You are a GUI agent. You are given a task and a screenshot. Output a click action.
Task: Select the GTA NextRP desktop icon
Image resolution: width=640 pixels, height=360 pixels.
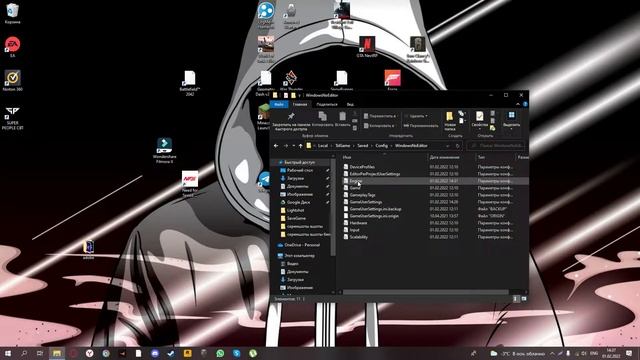tap(367, 46)
